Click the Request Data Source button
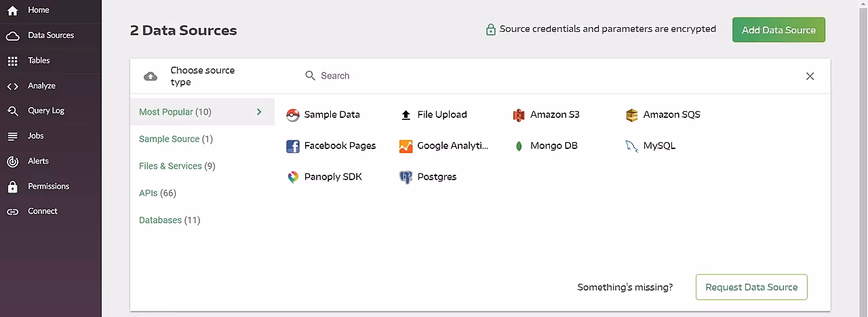This screenshot has height=317, width=868. (751, 287)
